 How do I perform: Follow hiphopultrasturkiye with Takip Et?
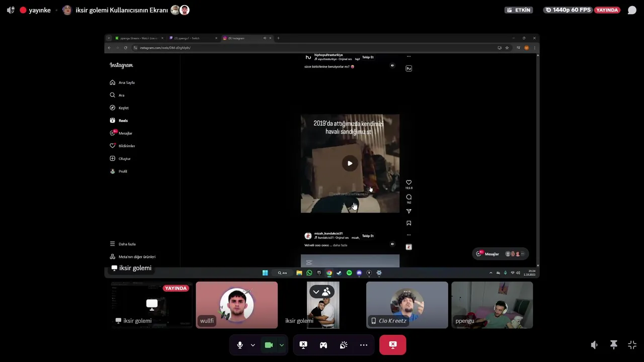coord(368,57)
